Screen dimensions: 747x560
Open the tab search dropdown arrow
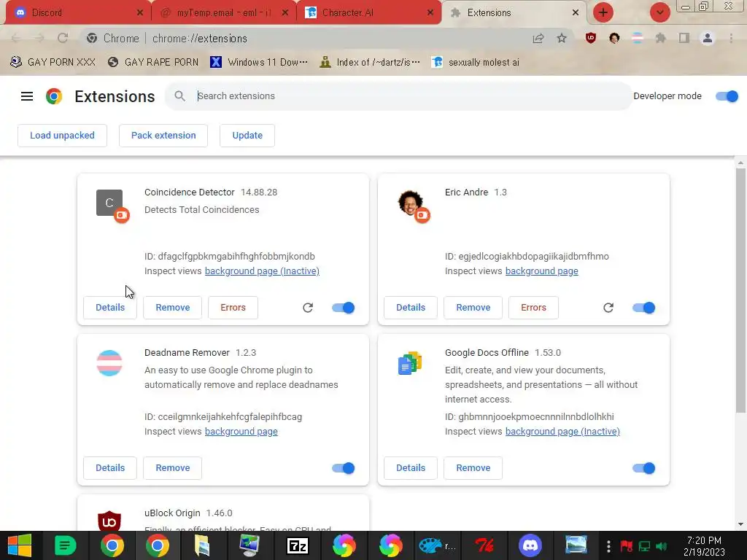(660, 13)
